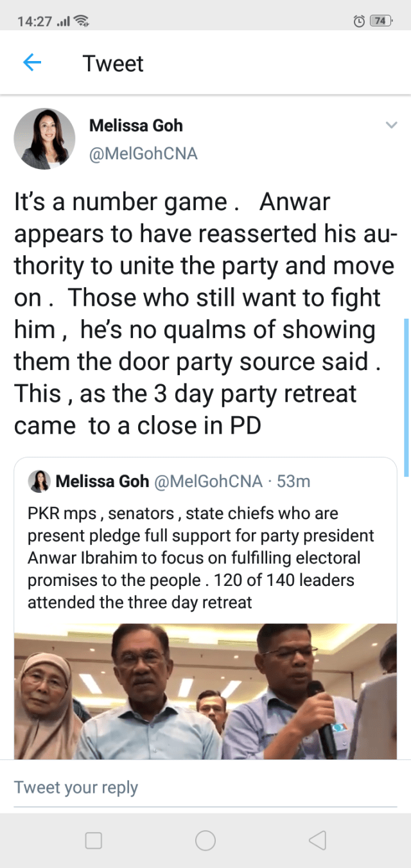Tap the "Tweet your reply" field
The width and height of the screenshot is (411, 868).
coord(76,788)
